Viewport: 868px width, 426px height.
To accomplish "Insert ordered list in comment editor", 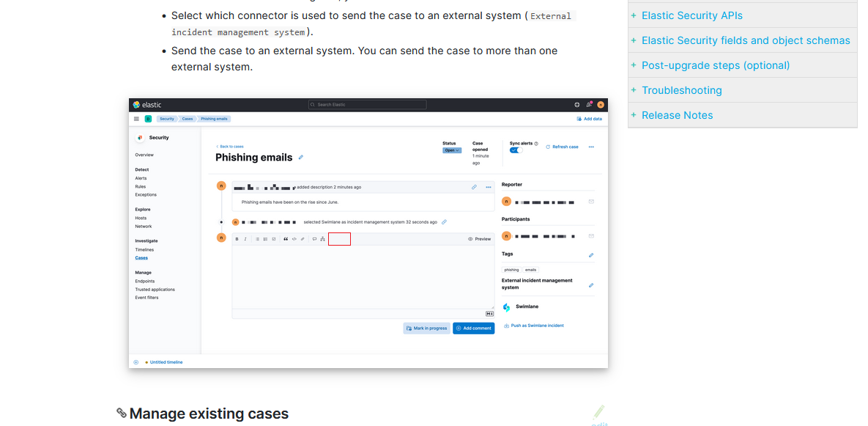I will 266,239.
